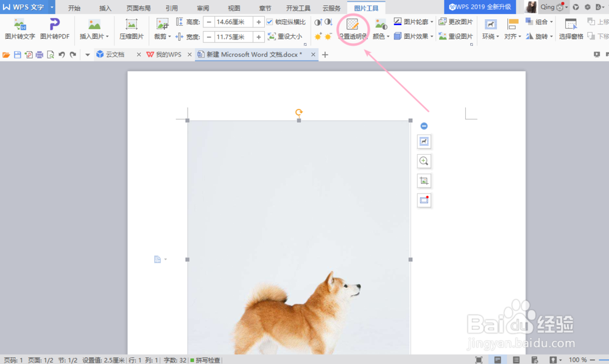Screen dimensions: 609x364
Task: Switch to outline view in status bar
Action: (x=516, y=360)
